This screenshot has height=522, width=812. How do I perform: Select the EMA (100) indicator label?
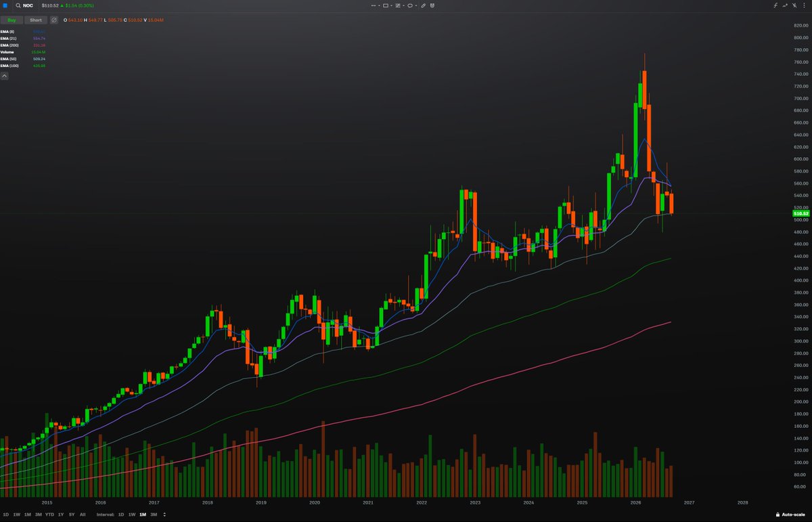pos(9,66)
